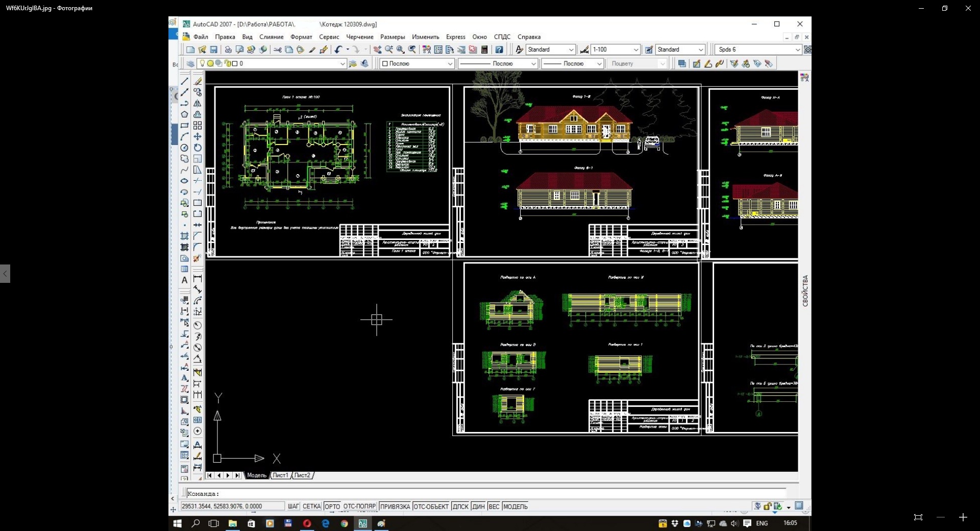This screenshot has width=980, height=531.
Task: Click the Zoom realtime icon
Action: [x=389, y=50]
